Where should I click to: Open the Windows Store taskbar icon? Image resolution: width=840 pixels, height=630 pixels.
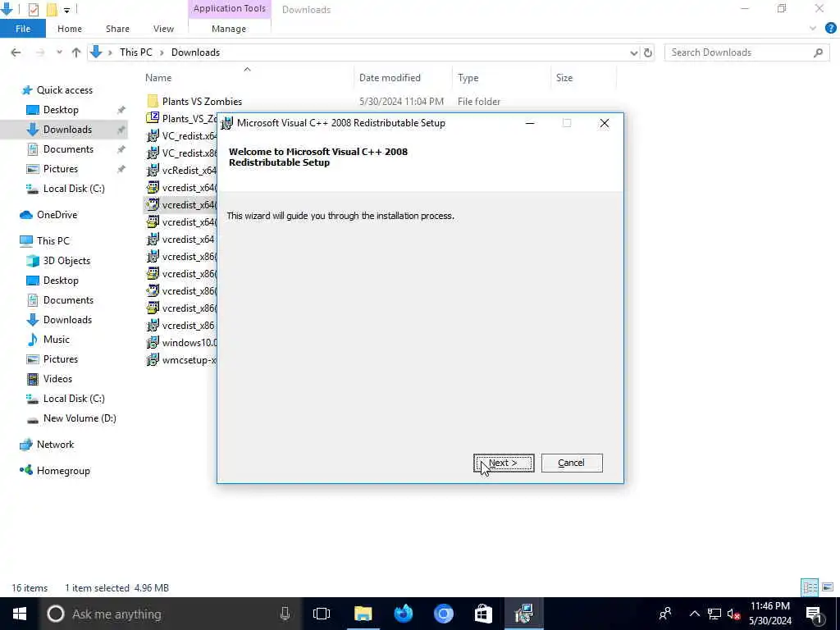tap(483, 614)
